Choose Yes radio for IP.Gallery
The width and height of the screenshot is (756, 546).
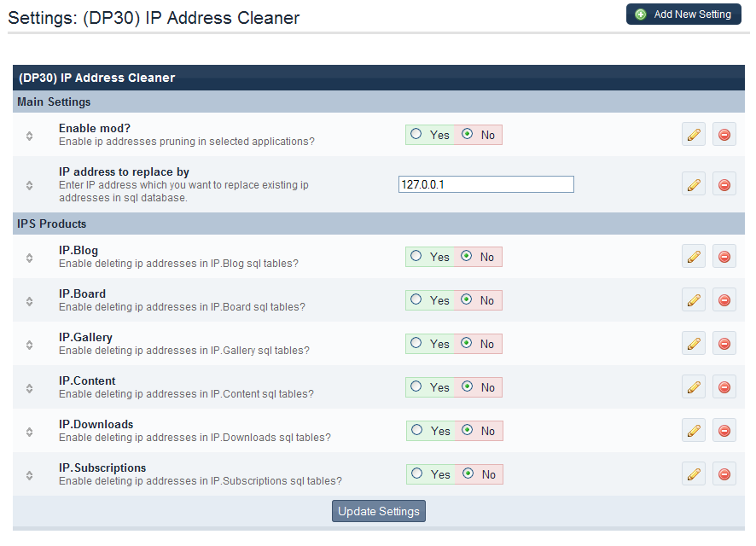(x=416, y=343)
